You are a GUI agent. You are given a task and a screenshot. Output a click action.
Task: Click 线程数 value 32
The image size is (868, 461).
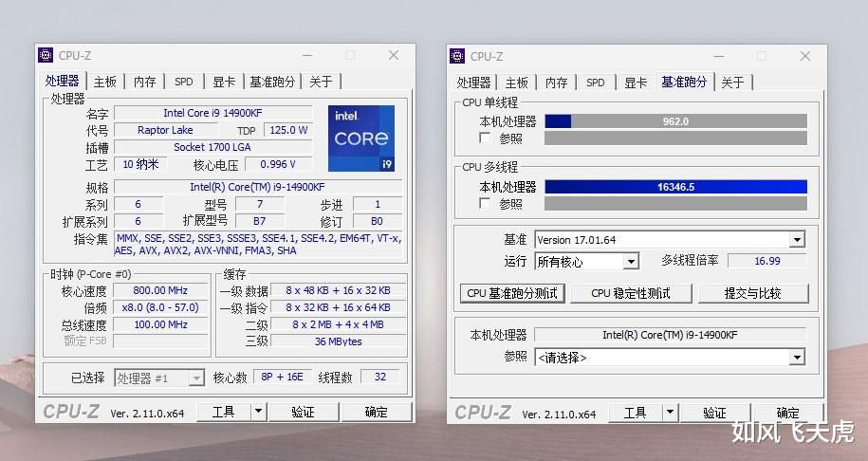point(379,377)
